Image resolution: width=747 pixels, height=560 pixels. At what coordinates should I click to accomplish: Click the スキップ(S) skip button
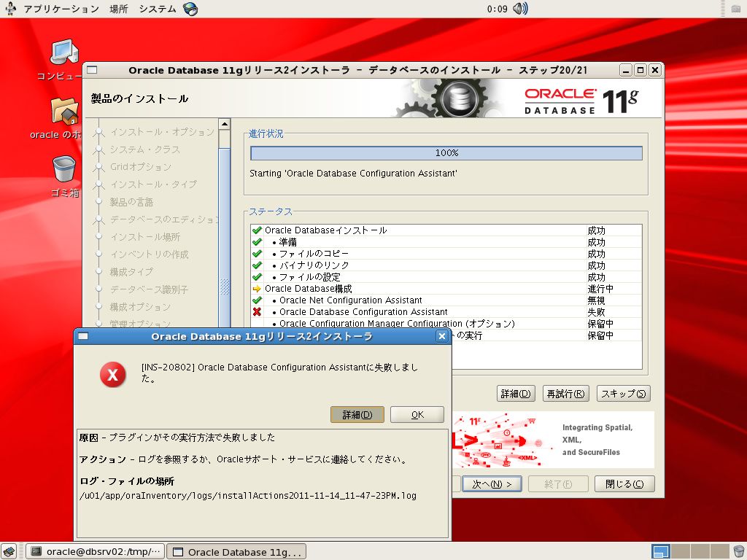[x=624, y=393]
